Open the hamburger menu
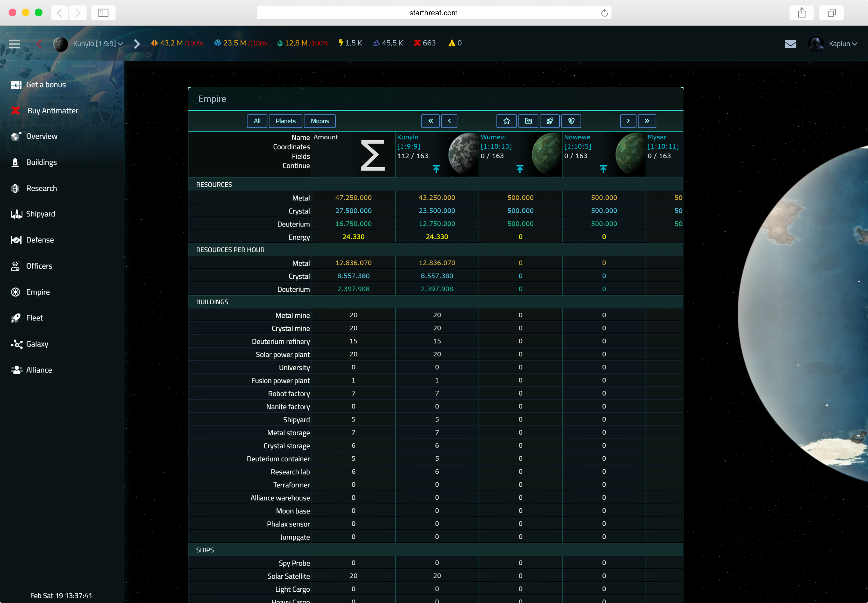868x603 pixels. click(x=14, y=44)
